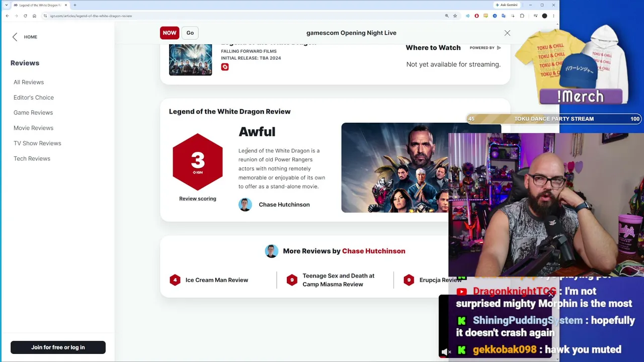Open All Reviews in the sidebar
Image resolution: width=644 pixels, height=362 pixels.
click(x=29, y=82)
